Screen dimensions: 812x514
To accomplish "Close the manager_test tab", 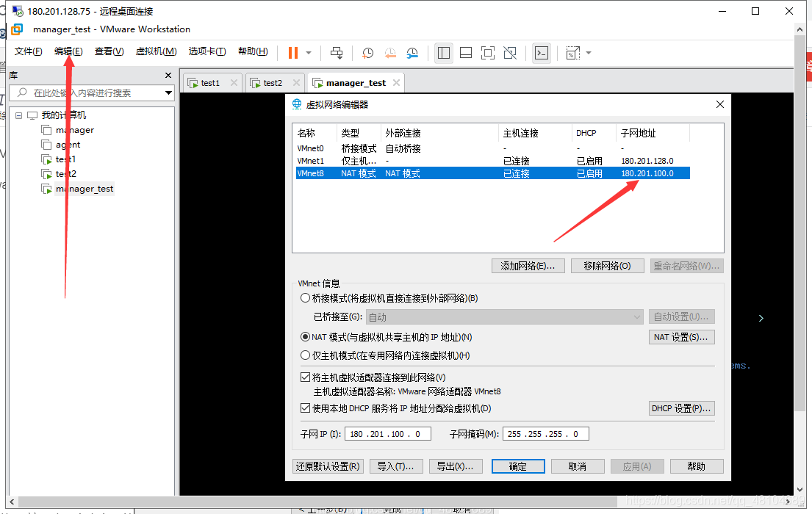I will coord(396,83).
